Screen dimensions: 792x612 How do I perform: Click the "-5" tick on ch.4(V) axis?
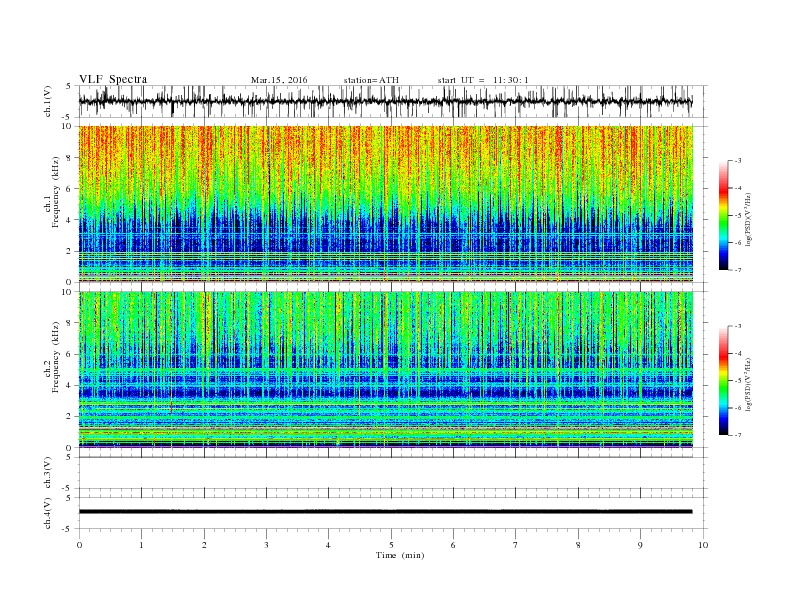(68, 529)
